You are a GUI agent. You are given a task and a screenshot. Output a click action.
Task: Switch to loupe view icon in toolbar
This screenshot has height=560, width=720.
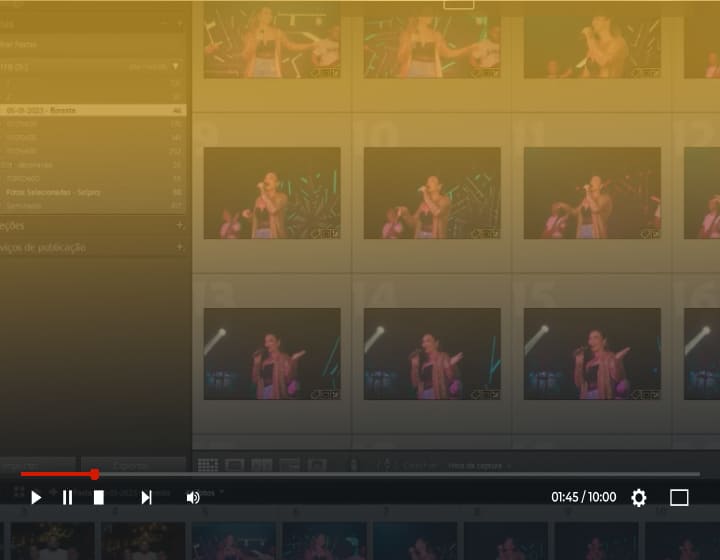point(235,465)
